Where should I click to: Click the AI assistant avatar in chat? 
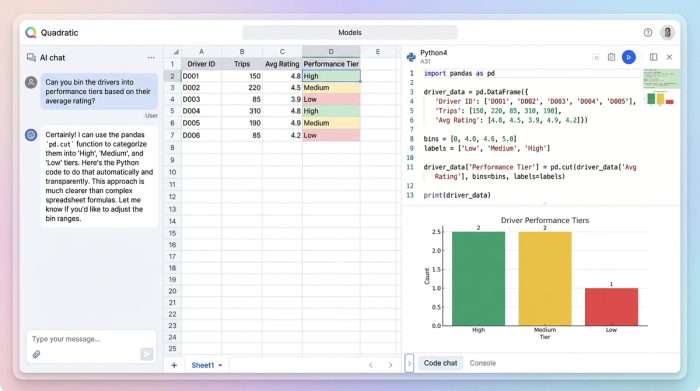pos(31,135)
